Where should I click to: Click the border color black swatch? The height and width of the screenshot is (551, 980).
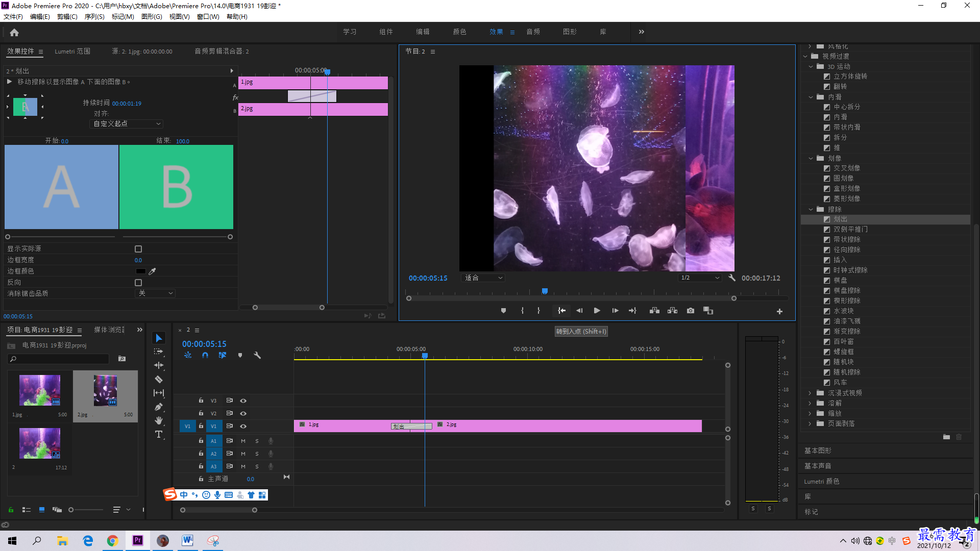[140, 271]
